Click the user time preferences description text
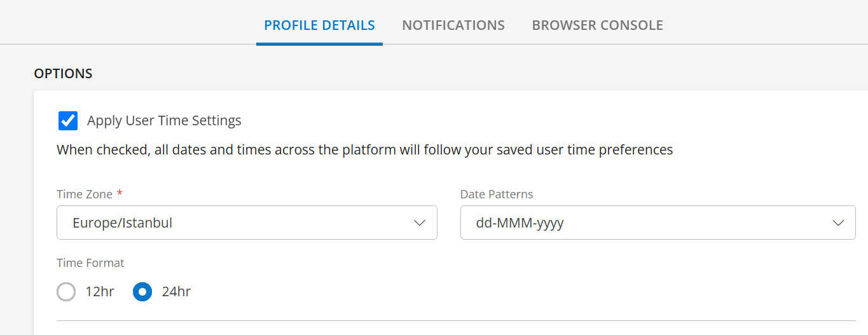The height and width of the screenshot is (335, 868). [364, 150]
